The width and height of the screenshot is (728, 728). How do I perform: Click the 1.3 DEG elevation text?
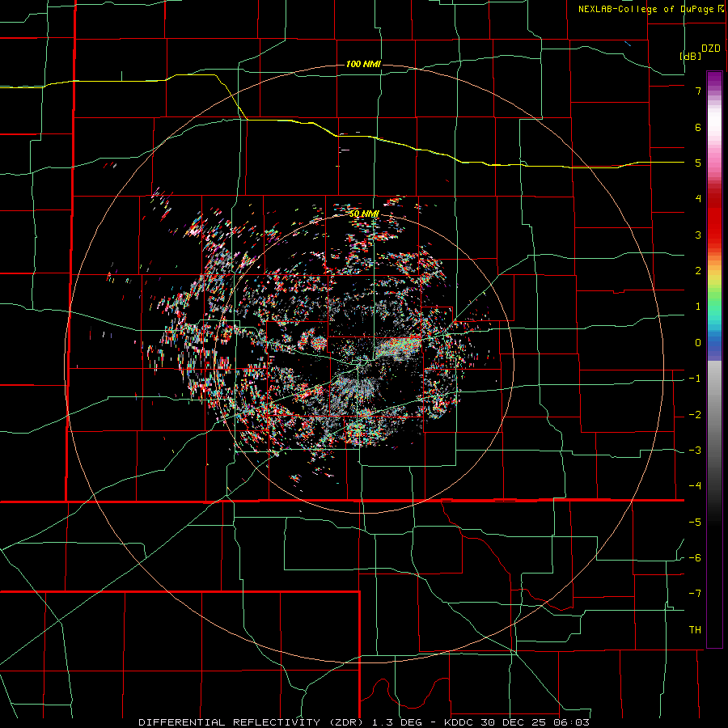click(397, 722)
